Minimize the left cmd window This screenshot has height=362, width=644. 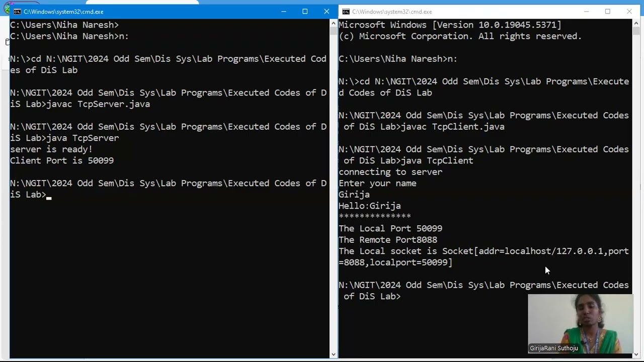[283, 12]
